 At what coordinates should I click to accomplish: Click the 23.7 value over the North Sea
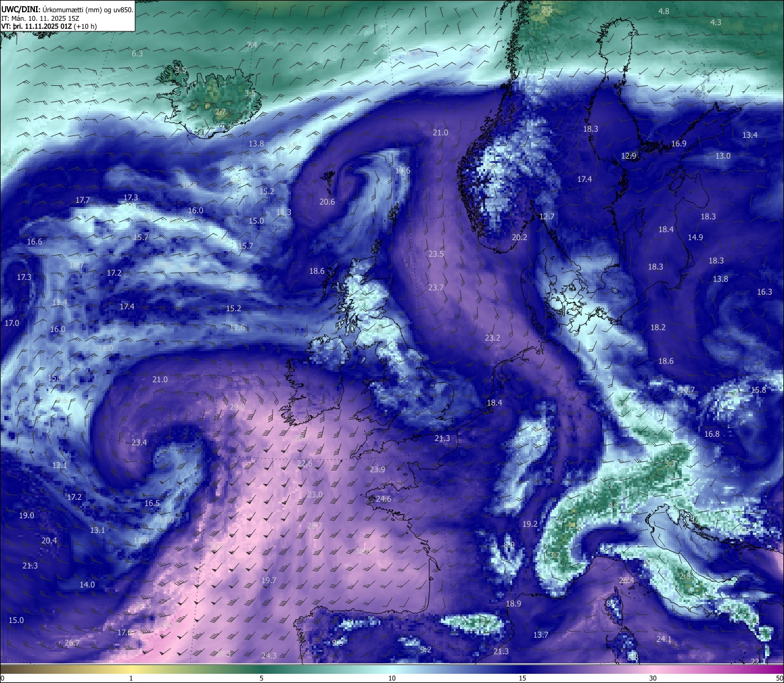tap(436, 287)
